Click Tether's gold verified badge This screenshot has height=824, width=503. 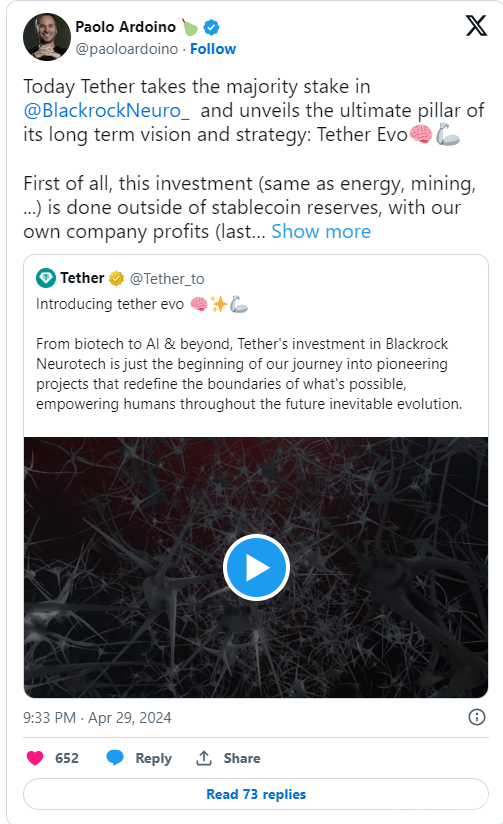(117, 278)
